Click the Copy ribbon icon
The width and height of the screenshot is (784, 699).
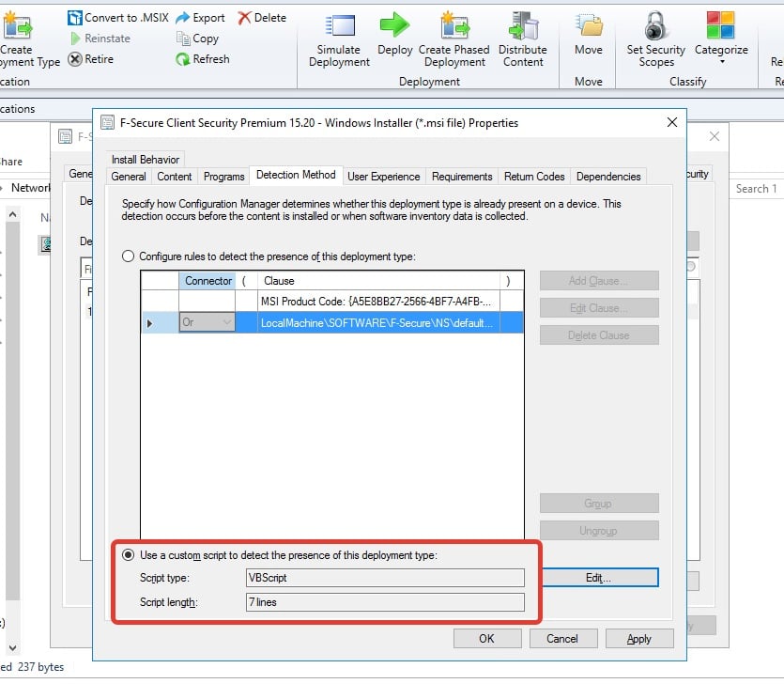(x=183, y=38)
